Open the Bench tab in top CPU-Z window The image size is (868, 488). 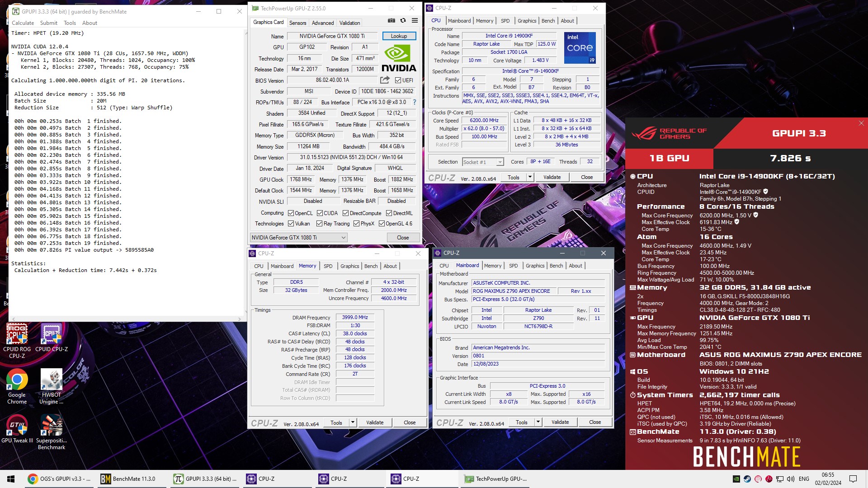[548, 21]
